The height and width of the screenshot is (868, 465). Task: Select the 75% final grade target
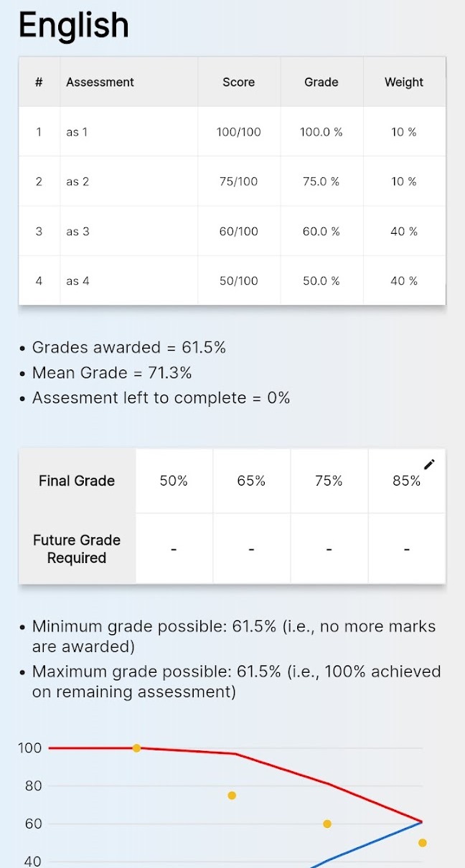329,481
